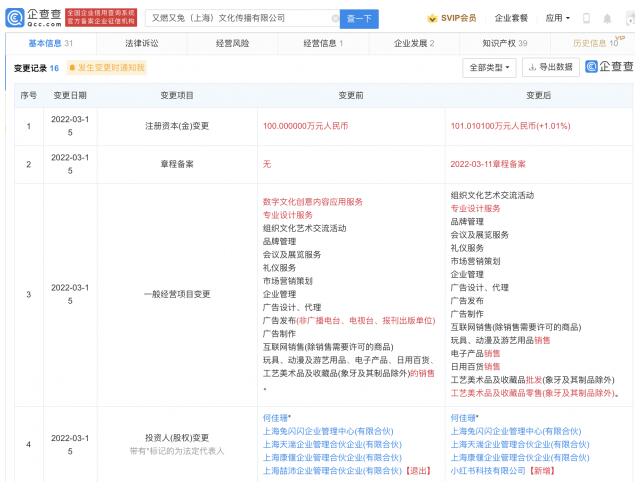644x500 pixels.
Task: Select 互联网销售 line in 变更后 column
Action: pos(516,327)
